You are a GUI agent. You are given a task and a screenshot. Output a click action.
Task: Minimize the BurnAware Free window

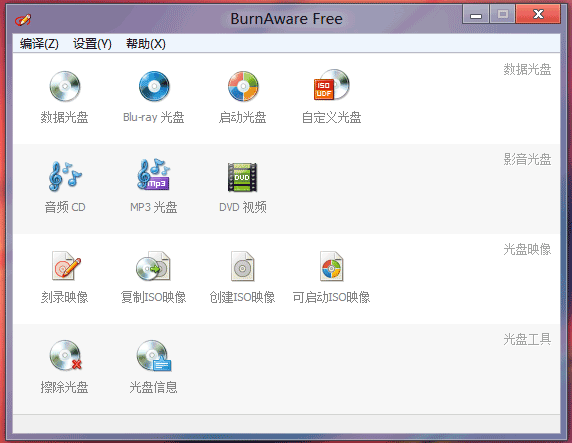[x=476, y=15]
